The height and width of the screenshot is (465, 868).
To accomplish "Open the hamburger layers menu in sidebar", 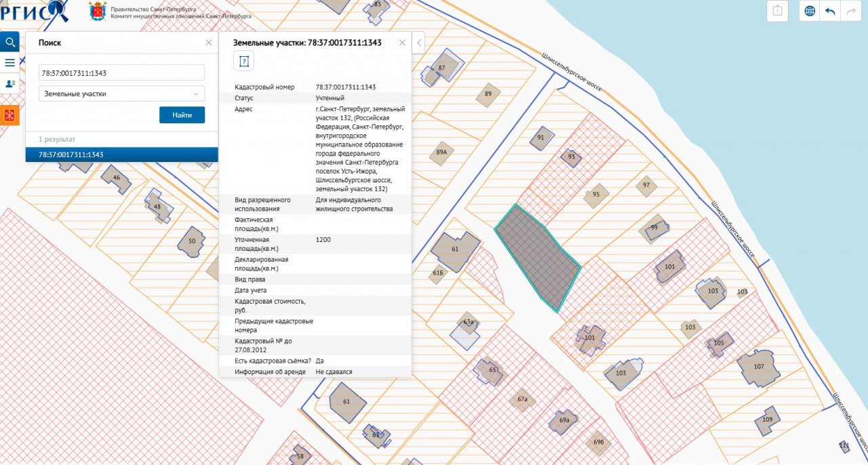I will click(x=9, y=63).
